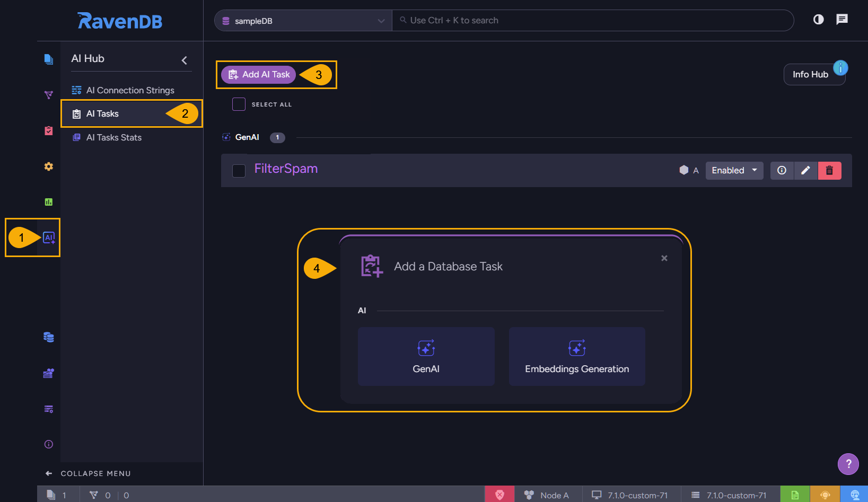Image resolution: width=868 pixels, height=502 pixels.
Task: Focus the Ctrl + K search field
Action: (x=593, y=21)
